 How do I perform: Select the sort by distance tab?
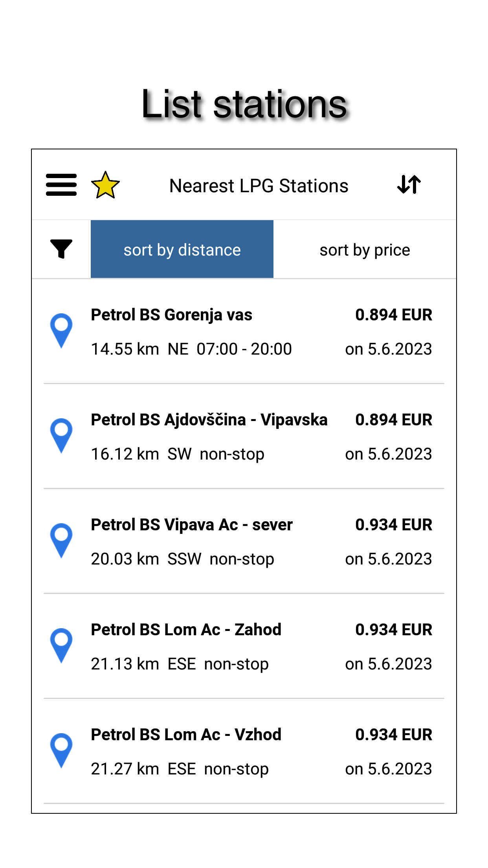(x=182, y=249)
